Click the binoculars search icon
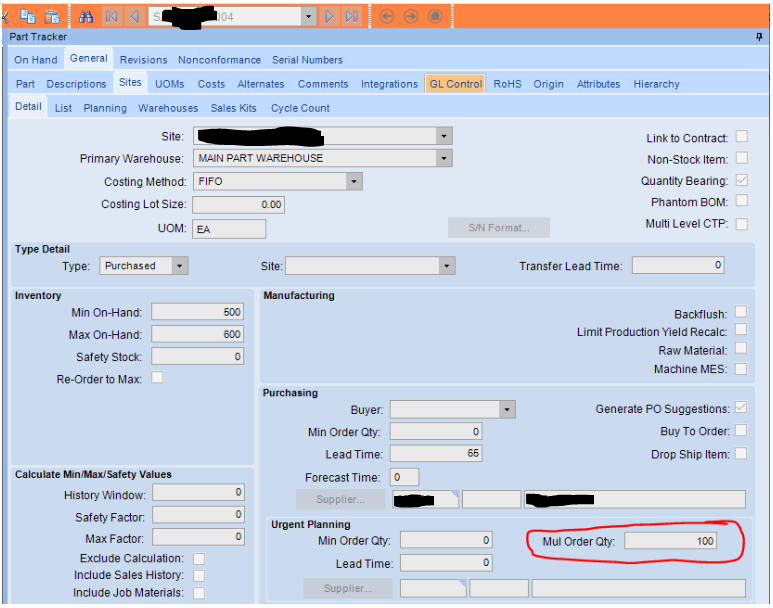Image resolution: width=773 pixels, height=608 pixels. [x=86, y=17]
